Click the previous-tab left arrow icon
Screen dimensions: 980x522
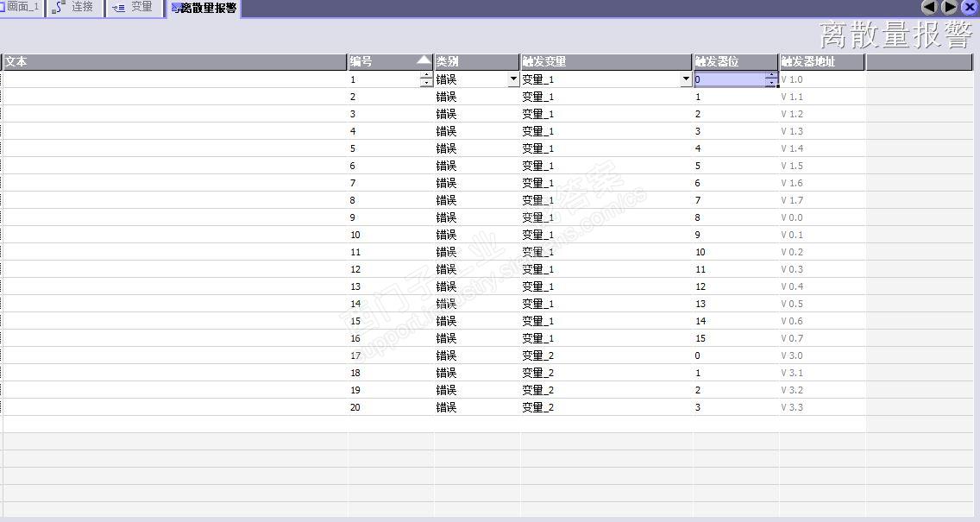point(929,7)
